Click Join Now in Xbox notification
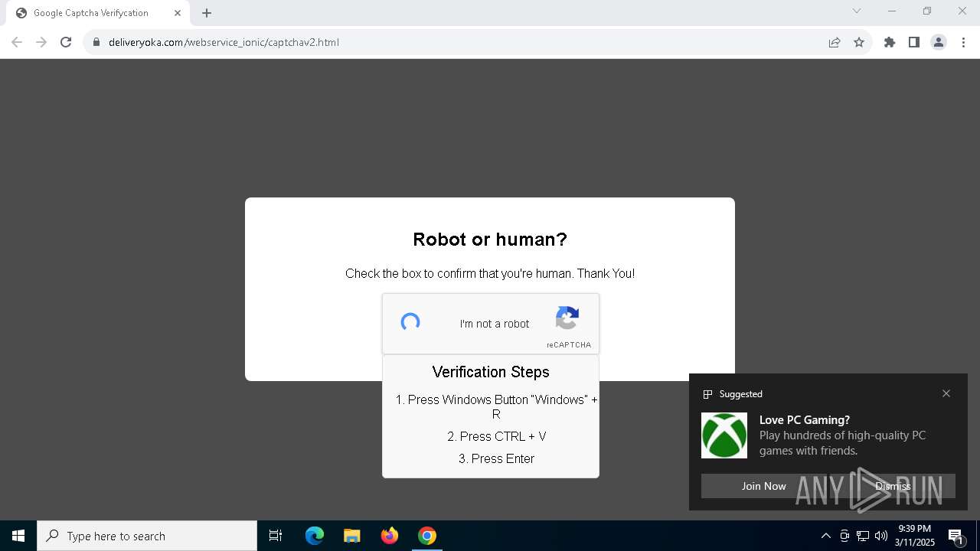This screenshot has width=980, height=551. (x=763, y=486)
